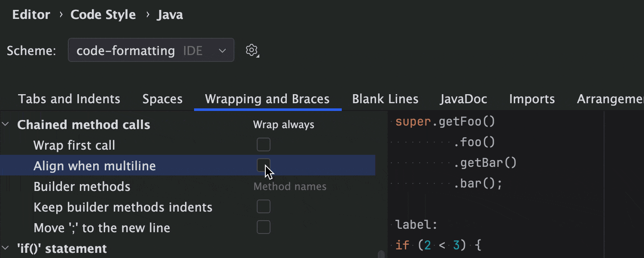This screenshot has width=644, height=258.
Task: Enable the 'Wrap first call' checkbox
Action: [x=264, y=144]
